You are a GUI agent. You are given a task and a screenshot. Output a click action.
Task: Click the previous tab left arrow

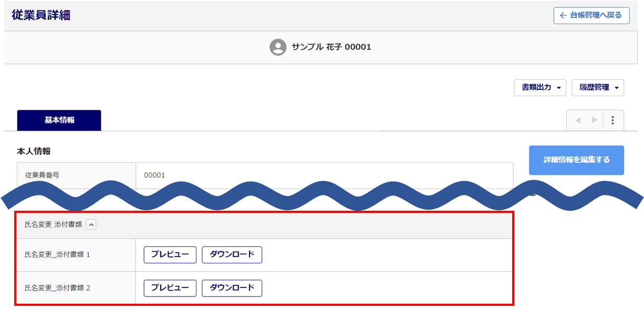pos(578,120)
